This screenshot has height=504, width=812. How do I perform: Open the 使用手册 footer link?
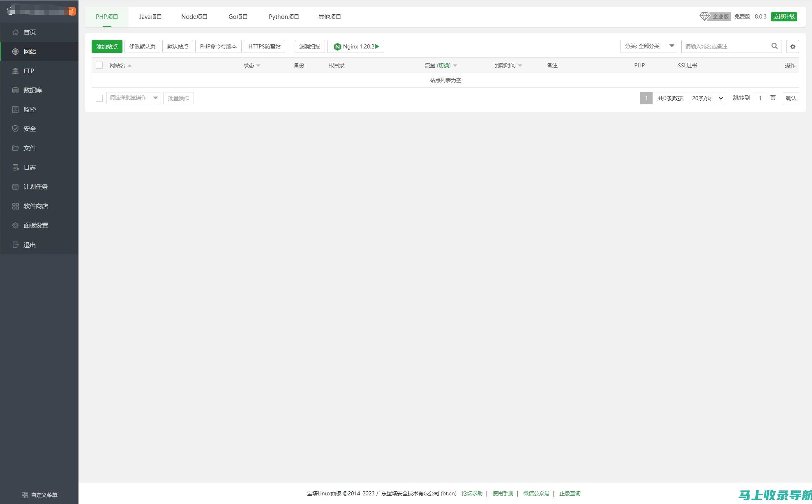click(503, 493)
